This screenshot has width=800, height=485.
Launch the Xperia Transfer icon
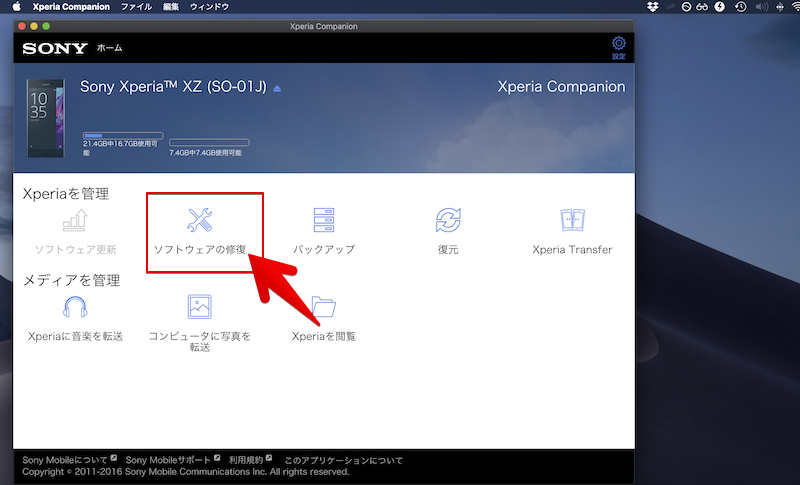click(x=572, y=221)
